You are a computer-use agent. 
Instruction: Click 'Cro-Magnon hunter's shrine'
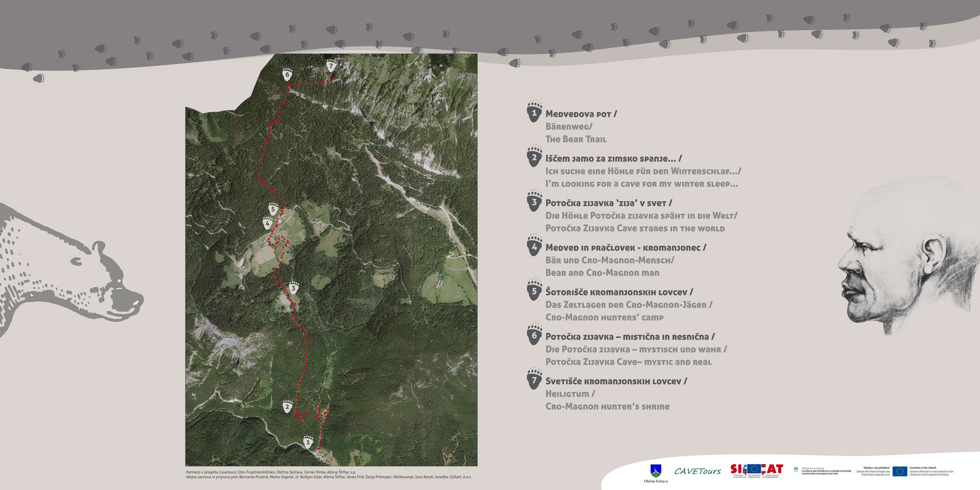point(607,407)
